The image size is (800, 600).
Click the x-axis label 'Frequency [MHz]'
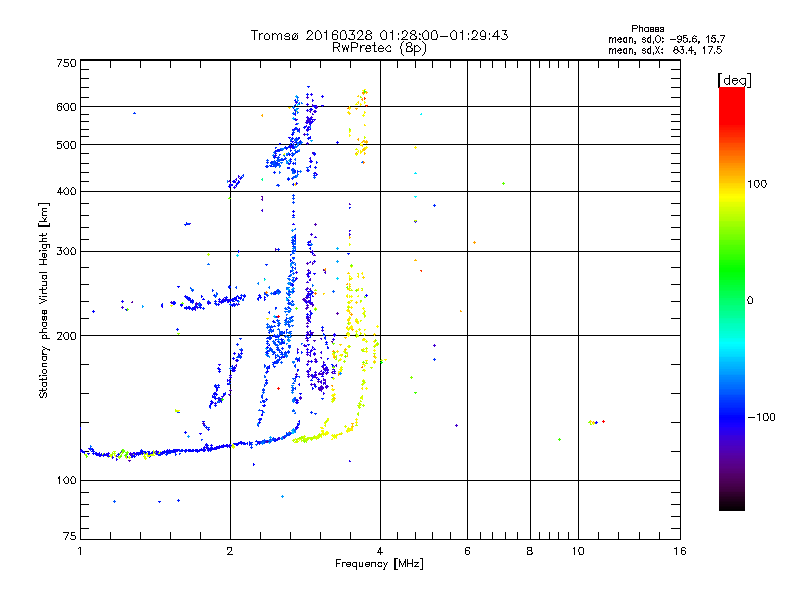point(379,564)
